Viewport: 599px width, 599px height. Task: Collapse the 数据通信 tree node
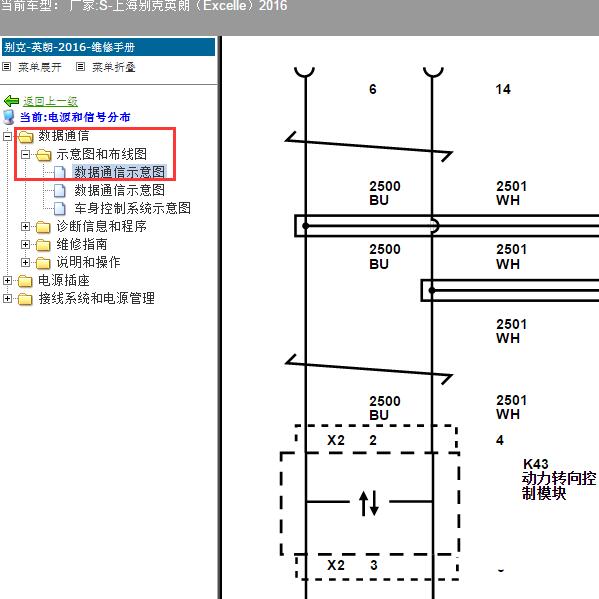(7, 136)
